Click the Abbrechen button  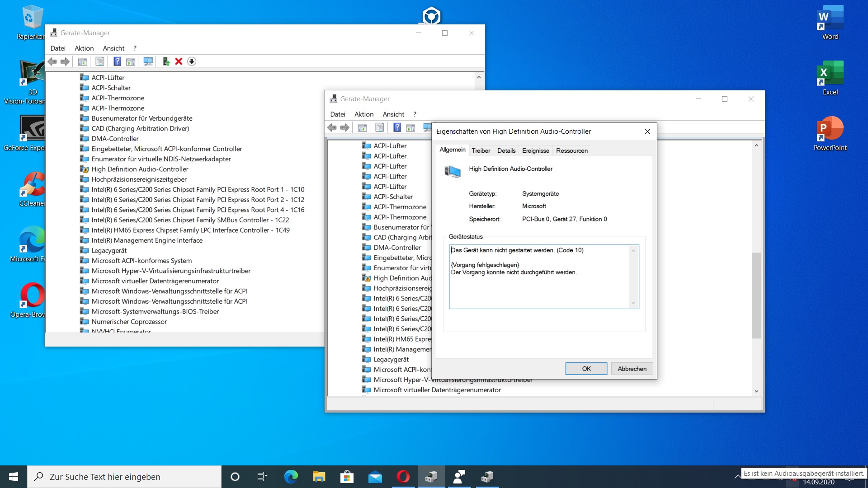632,369
